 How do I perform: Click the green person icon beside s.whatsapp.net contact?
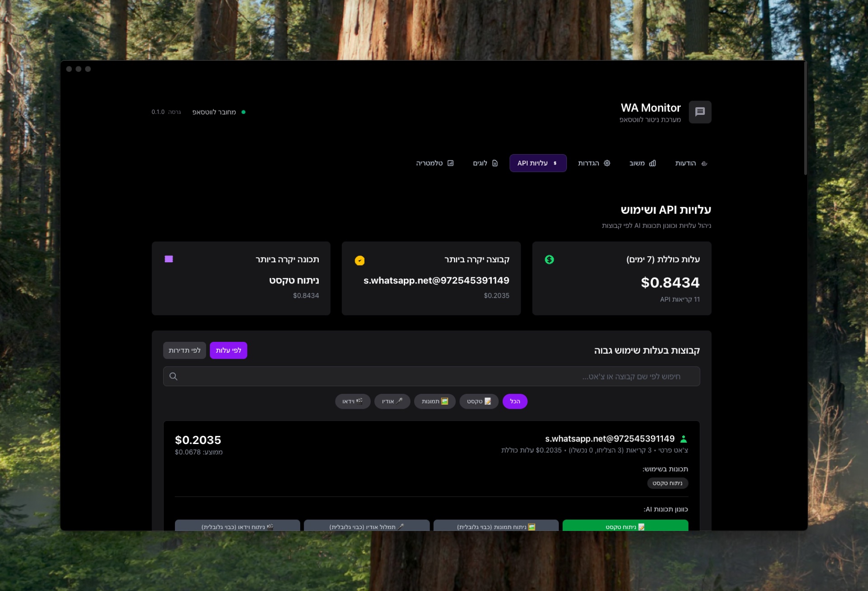[684, 439]
